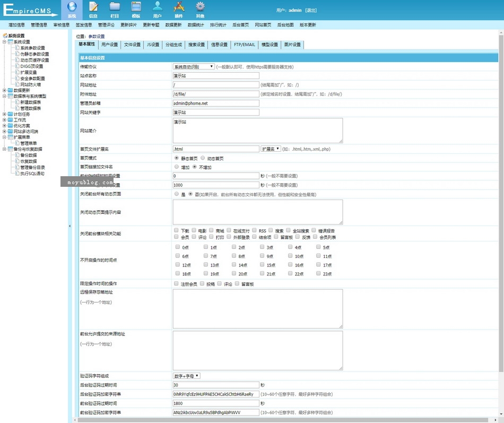The image size is (504, 423).
Task: Switch to the JS设置 tab
Action: tap(153, 45)
